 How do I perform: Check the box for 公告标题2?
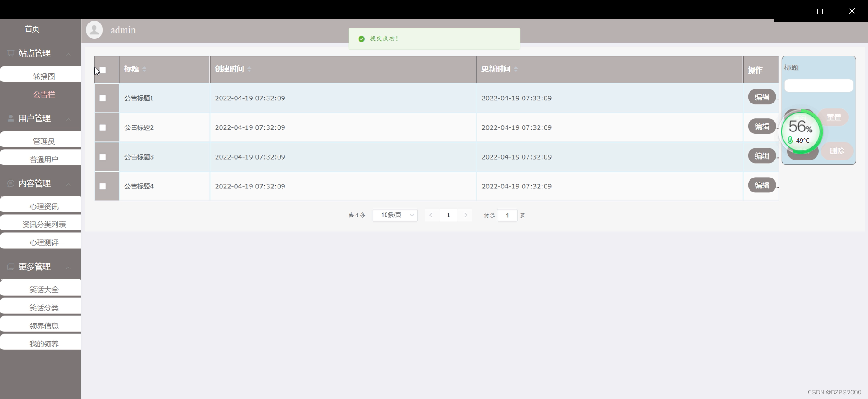(103, 127)
